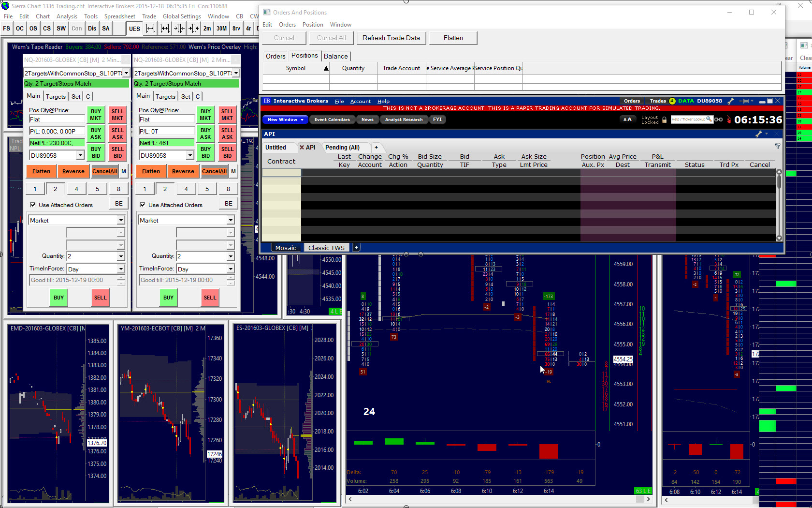The height and width of the screenshot is (508, 812).
Task: Click BUY MKT in left trade window
Action: click(96, 115)
